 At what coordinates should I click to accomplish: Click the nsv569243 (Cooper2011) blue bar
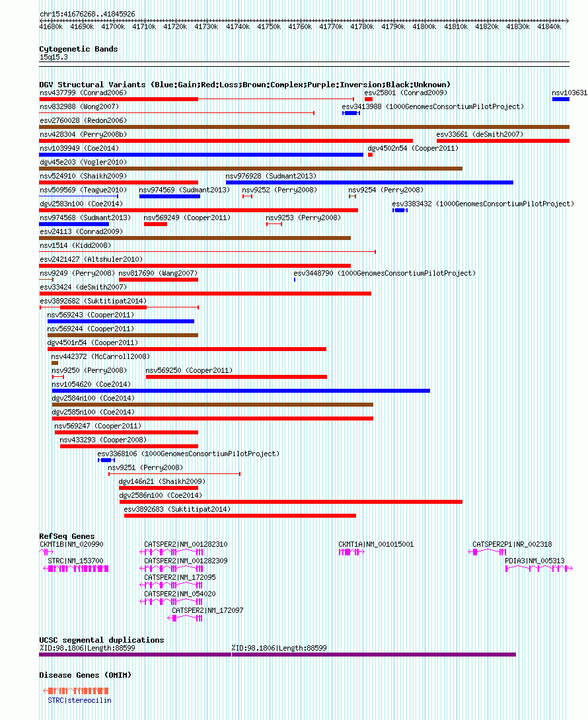coord(121,321)
